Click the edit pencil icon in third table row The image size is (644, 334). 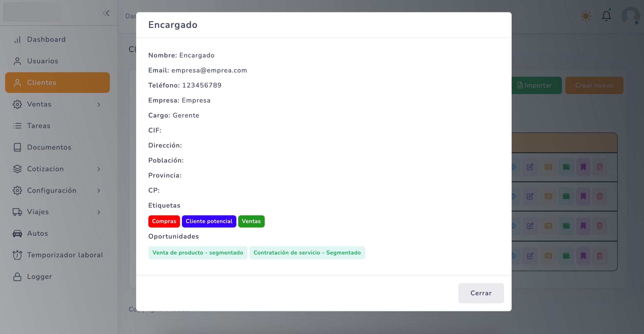click(x=530, y=226)
